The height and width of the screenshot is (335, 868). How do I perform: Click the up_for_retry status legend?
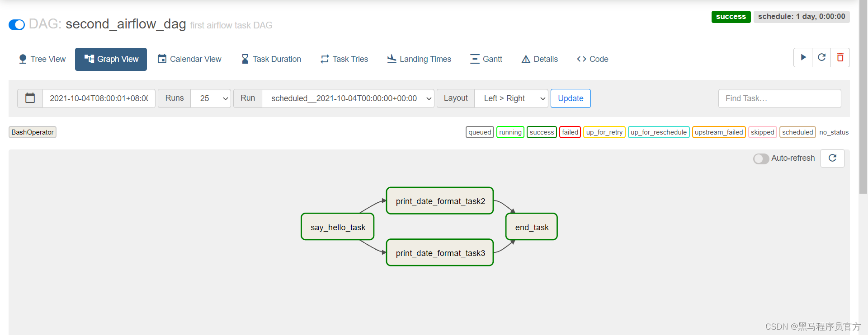click(x=604, y=132)
